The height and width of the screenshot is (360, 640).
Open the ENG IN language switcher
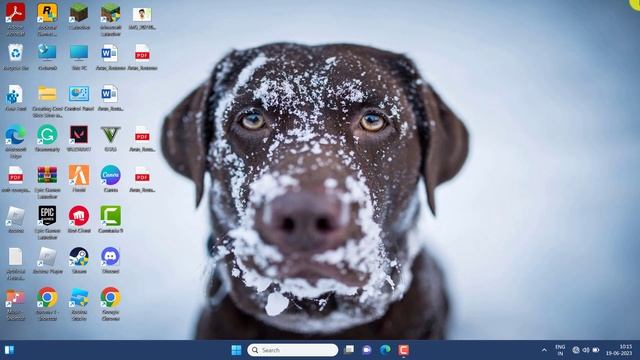560,350
